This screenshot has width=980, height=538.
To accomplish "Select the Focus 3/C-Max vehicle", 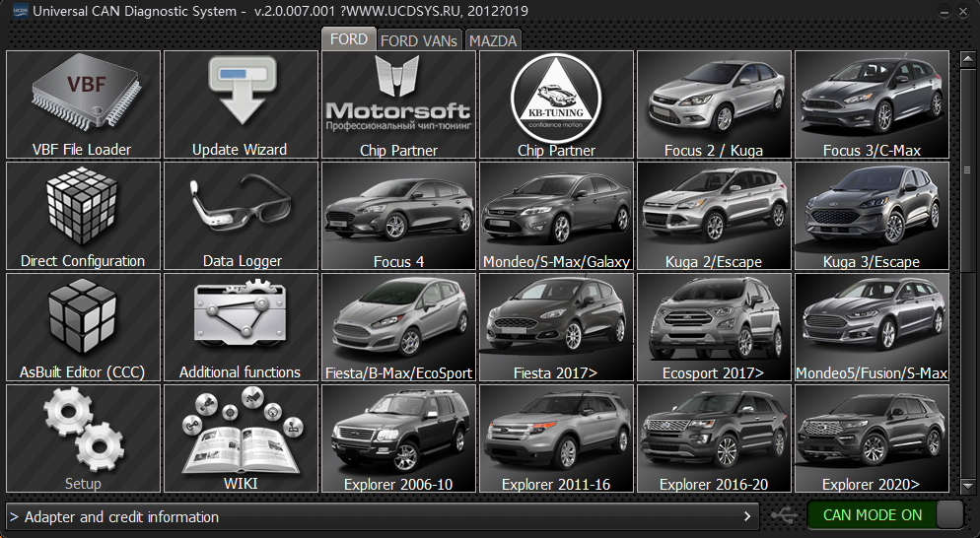I will click(x=872, y=104).
